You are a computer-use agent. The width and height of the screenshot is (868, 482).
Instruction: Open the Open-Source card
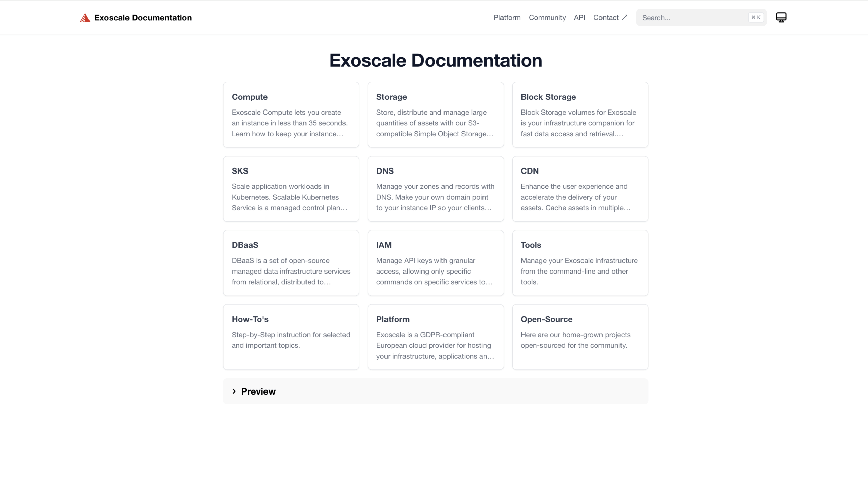coord(580,337)
